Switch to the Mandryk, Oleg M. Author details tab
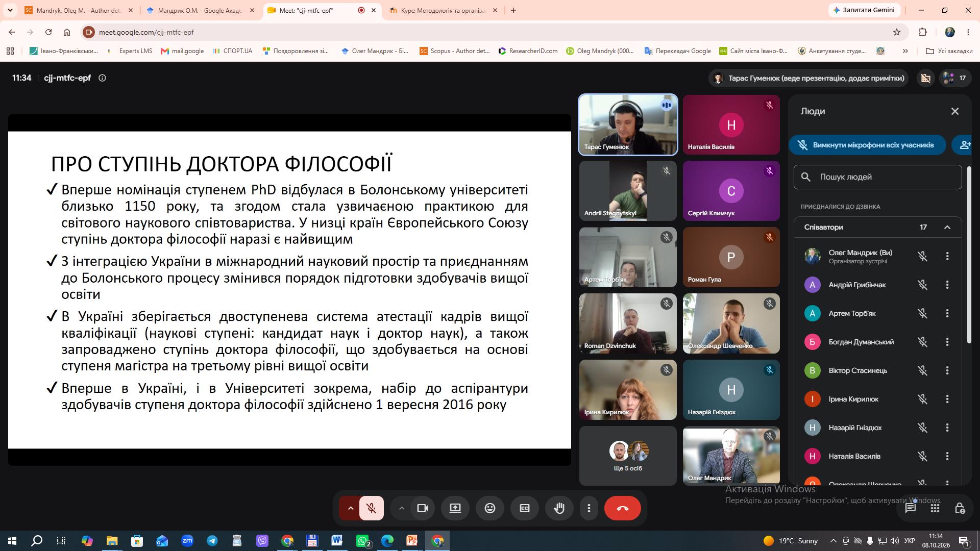980x551 pixels. [79, 10]
